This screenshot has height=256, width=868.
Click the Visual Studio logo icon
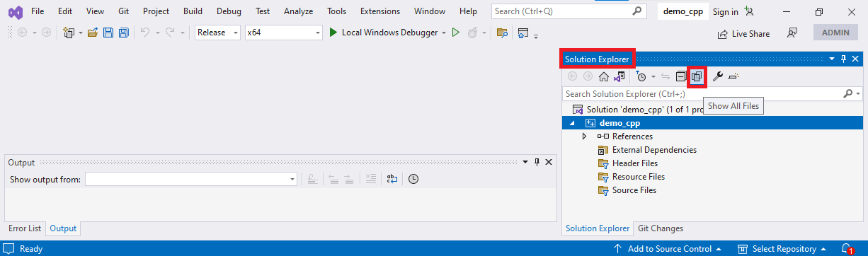tap(15, 11)
